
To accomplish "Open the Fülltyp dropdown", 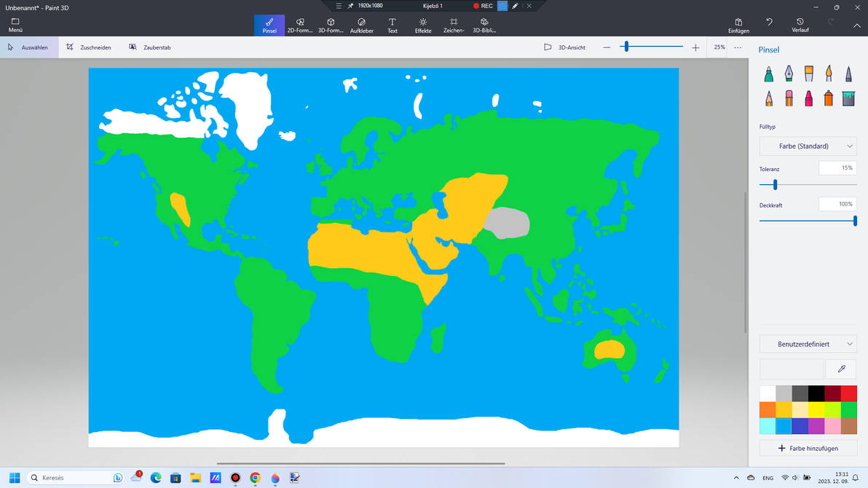I will (808, 146).
